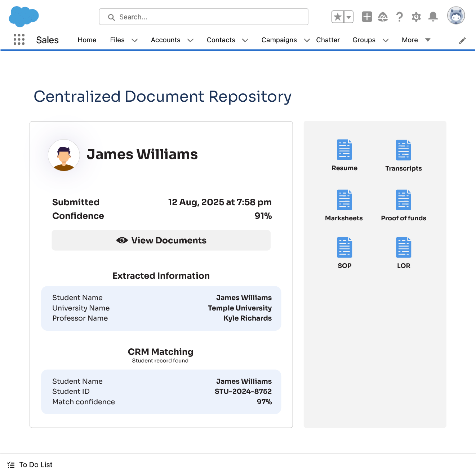Click the Favorites star icon
The image size is (476, 476).
tap(338, 17)
